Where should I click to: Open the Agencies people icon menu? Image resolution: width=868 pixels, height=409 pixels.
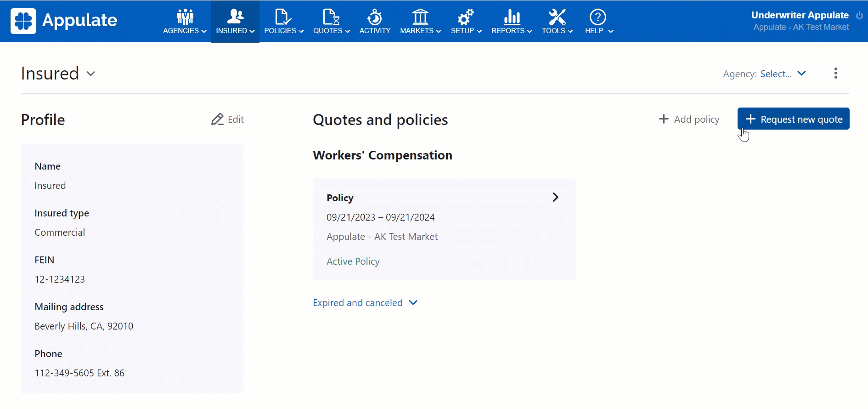185,17
